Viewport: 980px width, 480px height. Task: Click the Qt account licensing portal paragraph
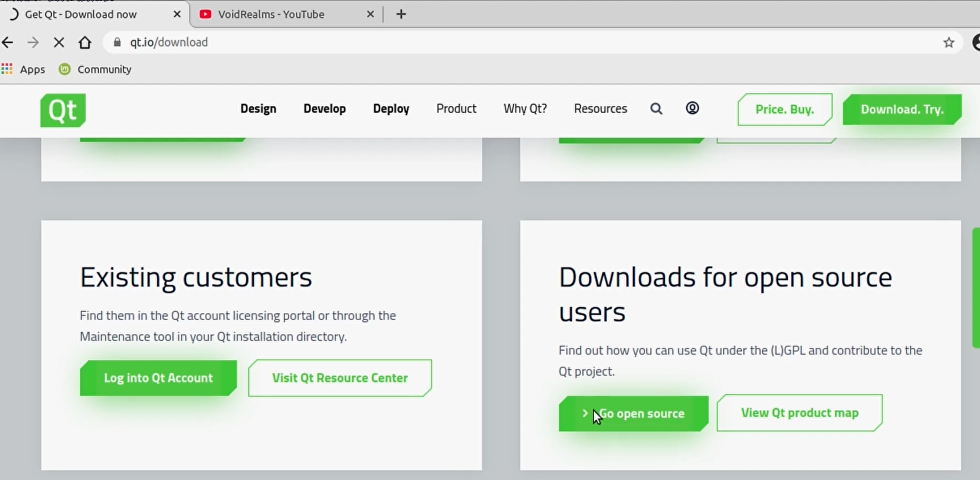point(238,326)
